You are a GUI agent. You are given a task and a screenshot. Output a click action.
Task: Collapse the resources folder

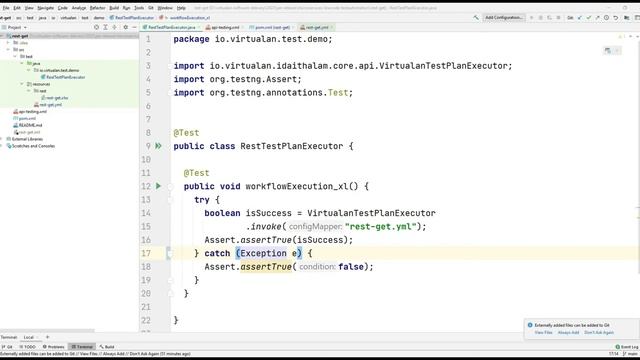tap(22, 84)
